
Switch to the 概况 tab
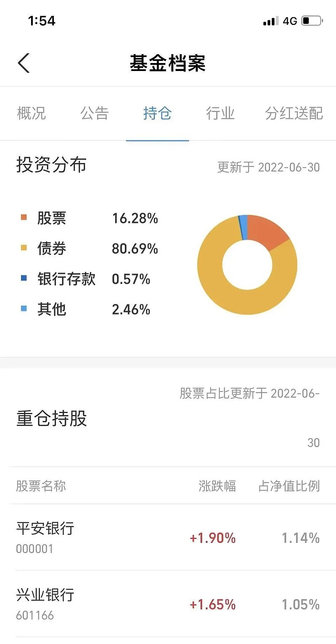point(31,113)
